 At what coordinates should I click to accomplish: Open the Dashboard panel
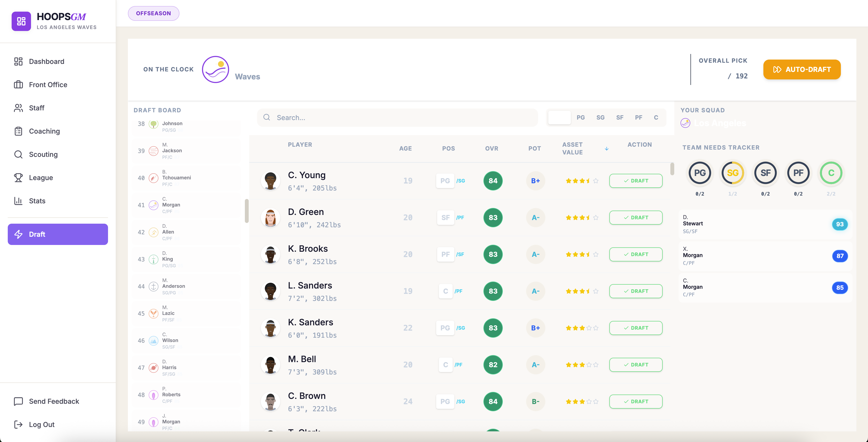46,61
